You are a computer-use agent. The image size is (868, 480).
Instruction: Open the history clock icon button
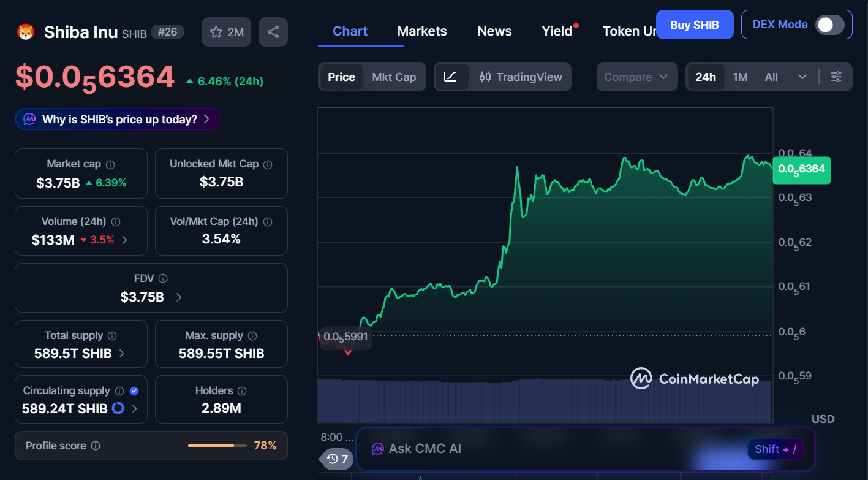pyautogui.click(x=337, y=459)
